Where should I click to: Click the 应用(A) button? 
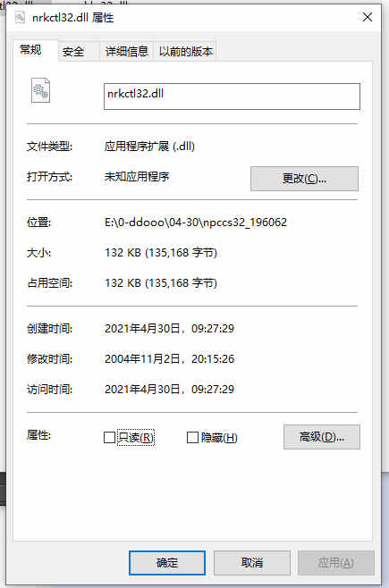click(336, 562)
